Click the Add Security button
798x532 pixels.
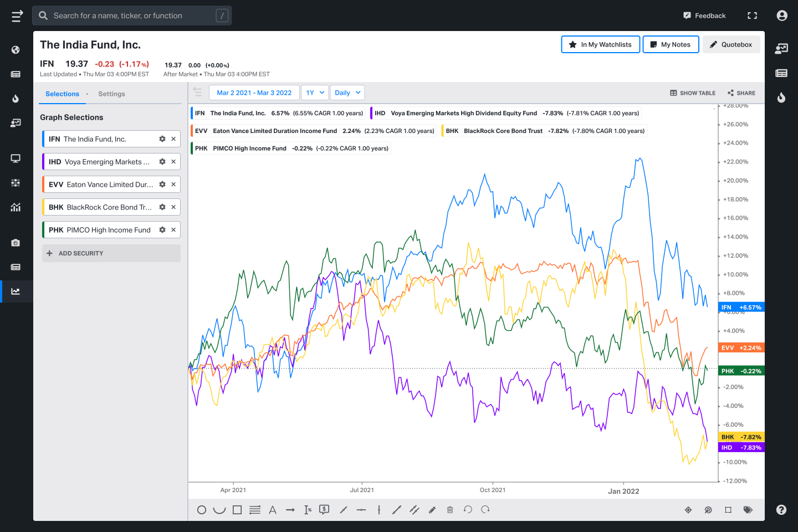(x=111, y=253)
